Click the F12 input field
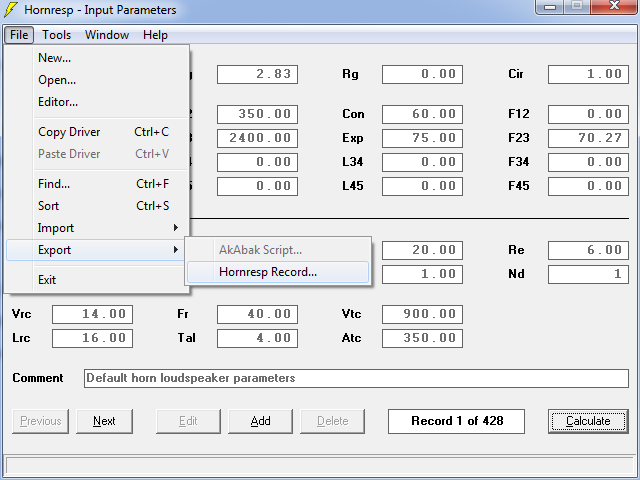The image size is (640, 480). [x=588, y=114]
